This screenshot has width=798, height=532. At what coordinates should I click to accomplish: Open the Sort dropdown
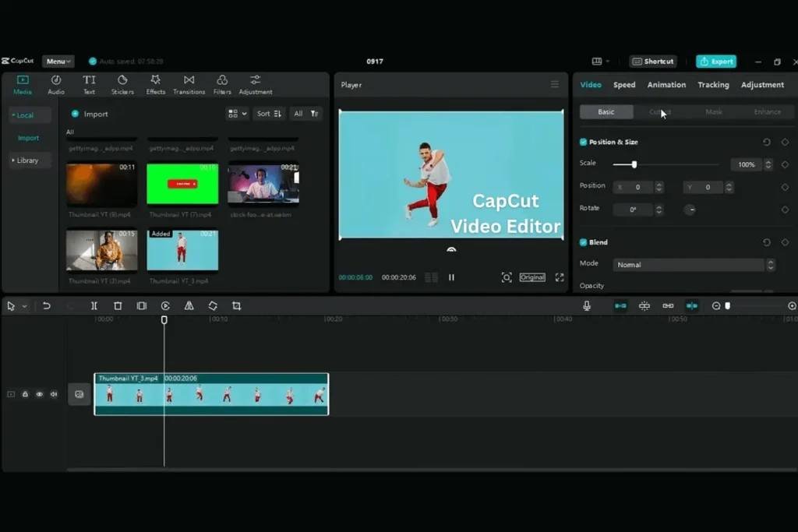[x=269, y=114]
